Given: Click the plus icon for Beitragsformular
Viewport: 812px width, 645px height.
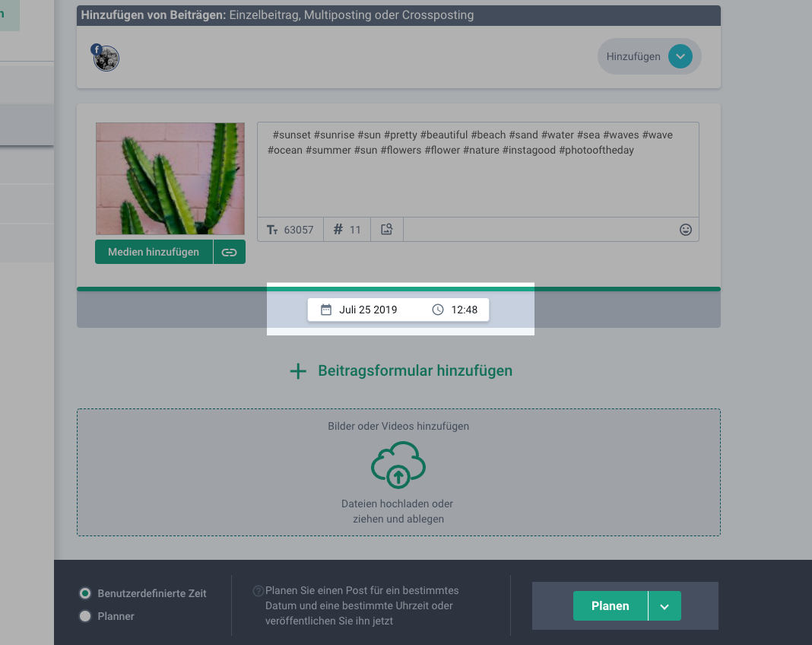Looking at the screenshot, I should tap(298, 371).
